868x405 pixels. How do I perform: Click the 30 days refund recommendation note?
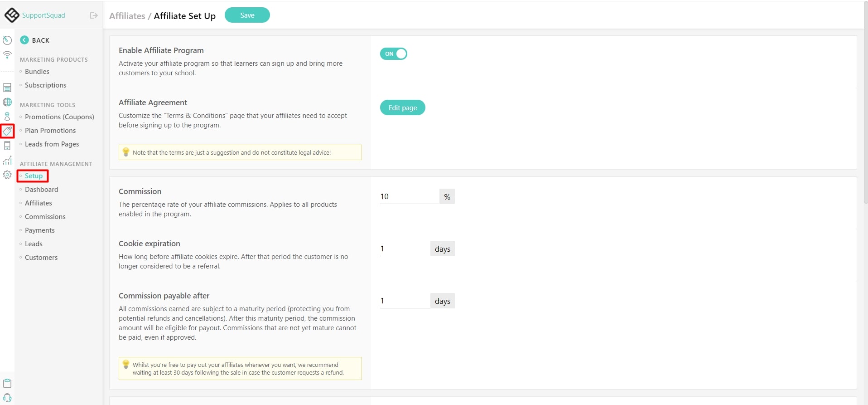238,368
